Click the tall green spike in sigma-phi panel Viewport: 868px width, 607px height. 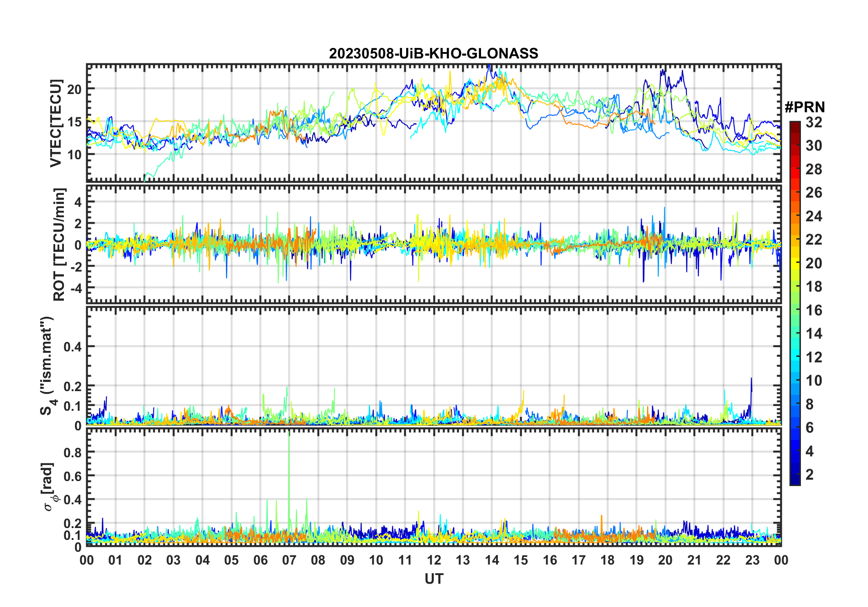(289, 456)
